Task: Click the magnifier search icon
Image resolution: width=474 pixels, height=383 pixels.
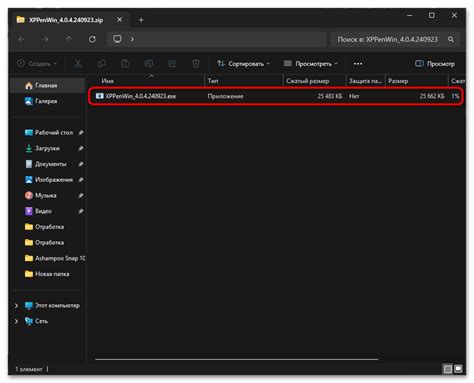Action: tap(451, 39)
